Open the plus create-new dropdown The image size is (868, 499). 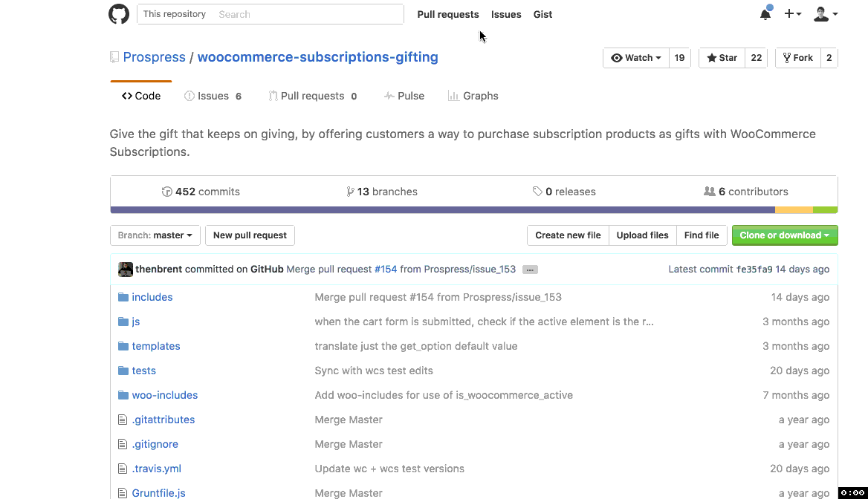pyautogui.click(x=792, y=14)
